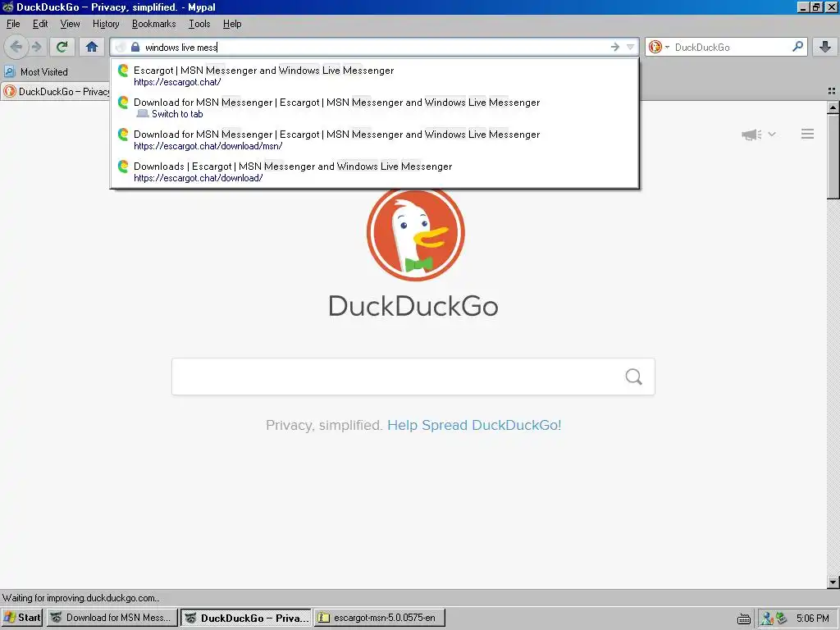
Task: Click the Mypal raccoon title bar icon
Action: [x=7, y=7]
